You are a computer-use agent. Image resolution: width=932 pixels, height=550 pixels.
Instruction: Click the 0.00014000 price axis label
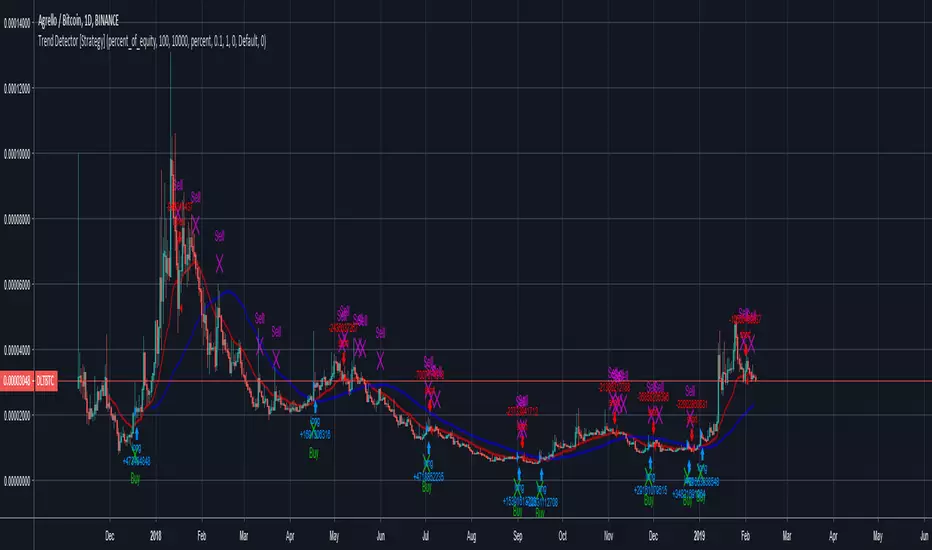coord(17,23)
